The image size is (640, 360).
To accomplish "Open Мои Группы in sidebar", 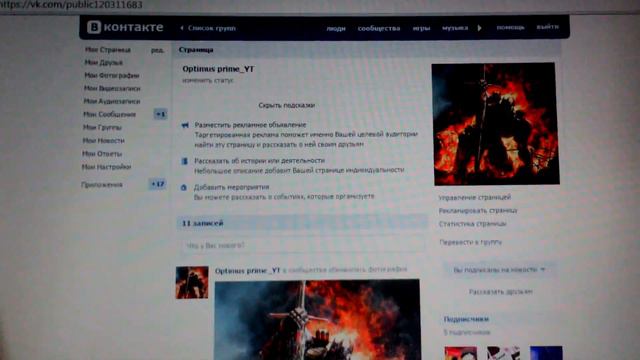I will (102, 127).
